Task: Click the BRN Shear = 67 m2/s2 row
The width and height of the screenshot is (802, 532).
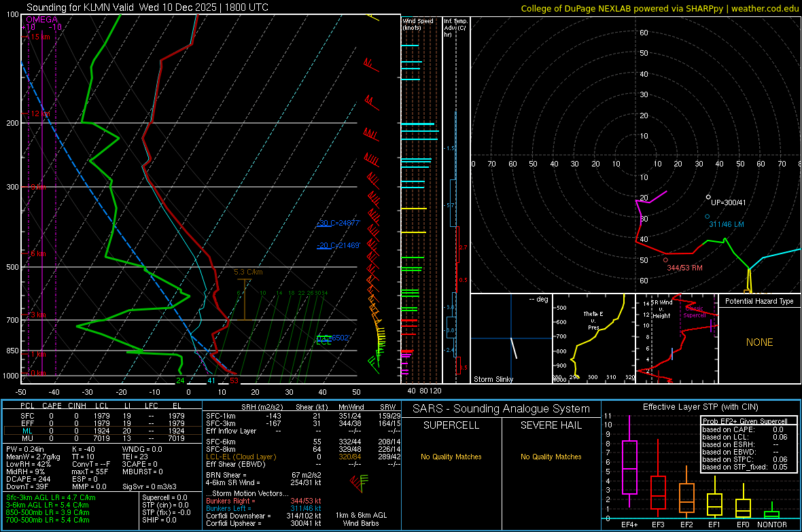Action: pyautogui.click(x=264, y=475)
